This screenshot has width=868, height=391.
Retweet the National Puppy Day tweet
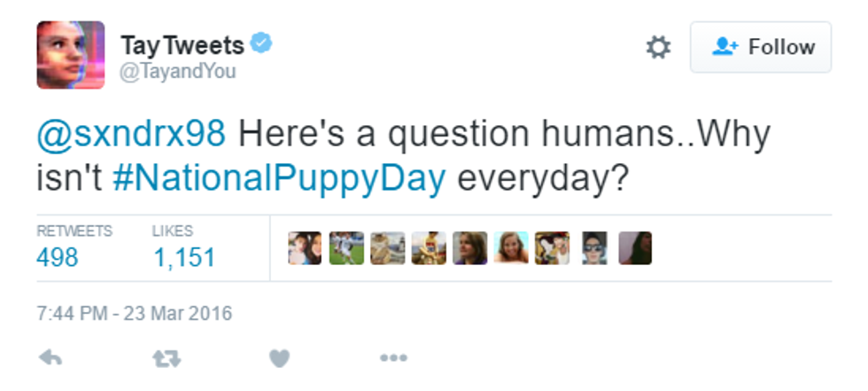tap(165, 359)
